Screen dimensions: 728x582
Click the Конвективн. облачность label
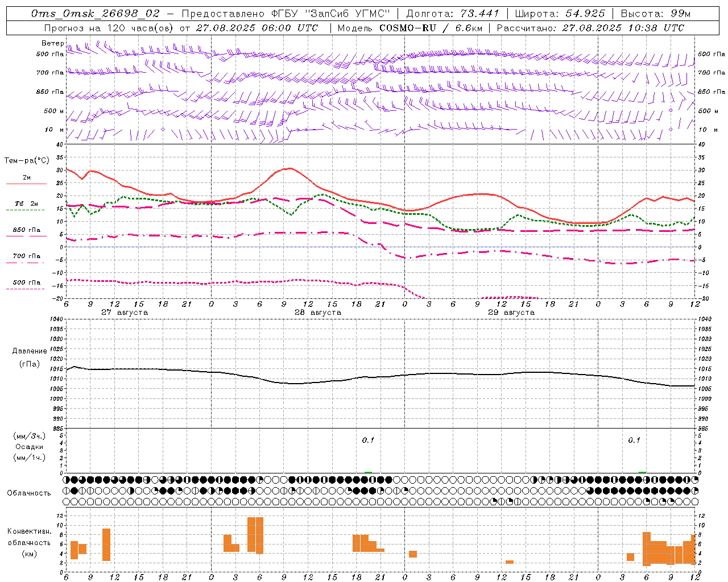(x=29, y=537)
